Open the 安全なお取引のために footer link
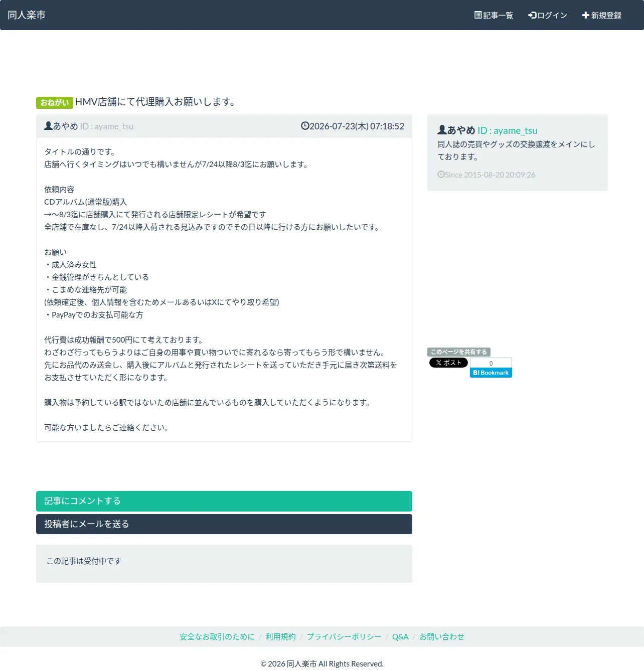 pyautogui.click(x=217, y=637)
